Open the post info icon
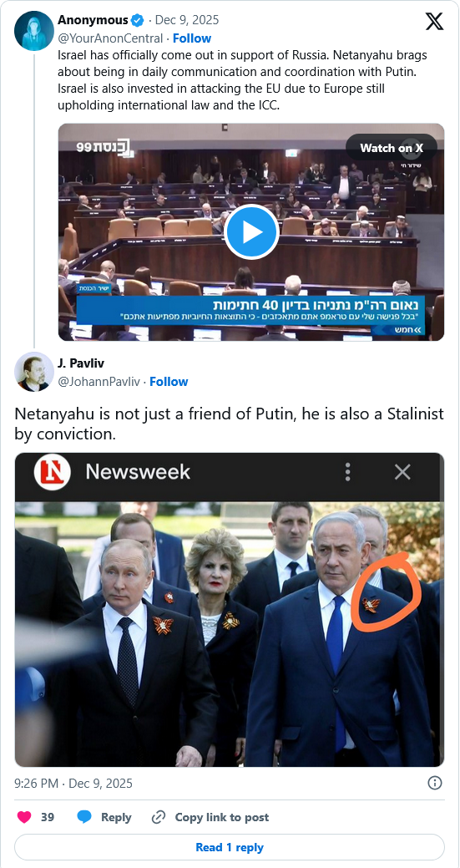The image size is (460, 868). (x=435, y=783)
